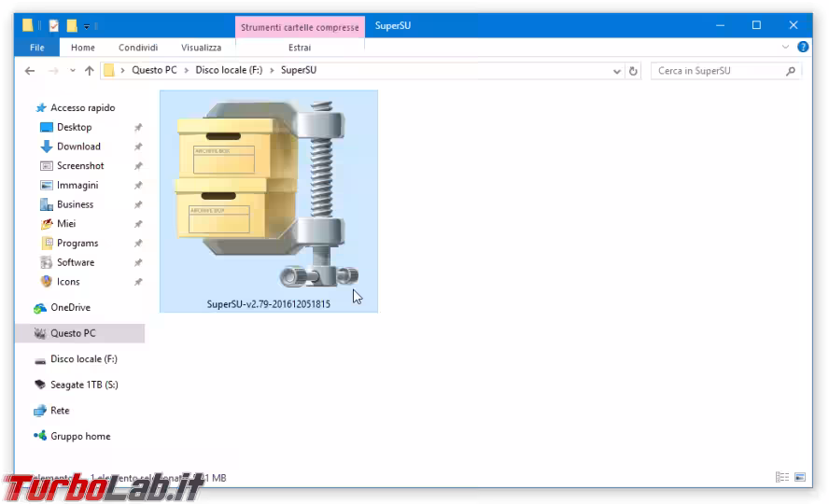
Task: Click the search magnifier icon
Action: (791, 71)
